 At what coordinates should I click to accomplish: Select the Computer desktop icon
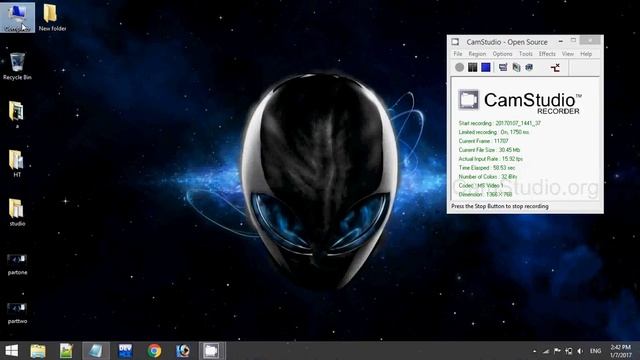17,18
